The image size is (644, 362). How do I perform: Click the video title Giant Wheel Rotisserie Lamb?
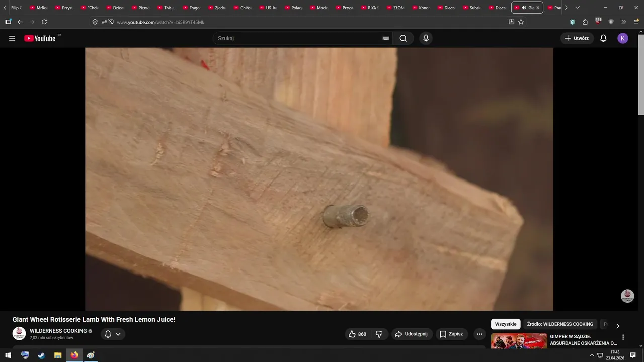(x=94, y=319)
